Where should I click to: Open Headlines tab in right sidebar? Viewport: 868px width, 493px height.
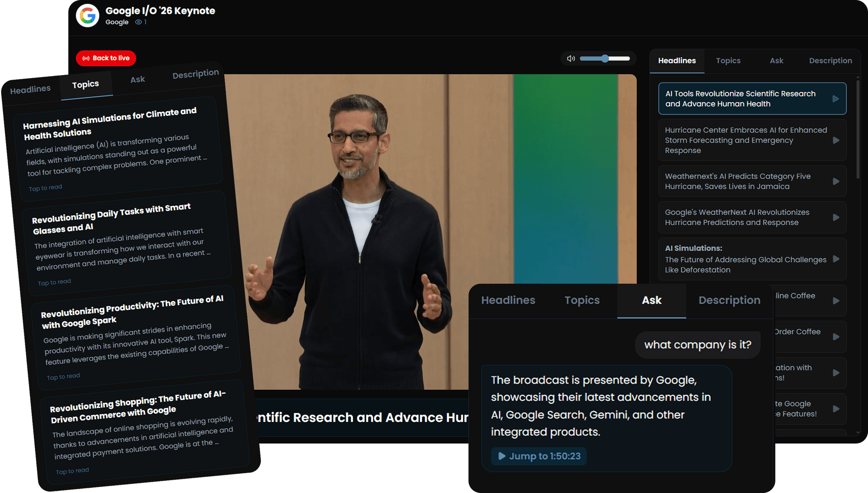677,61
